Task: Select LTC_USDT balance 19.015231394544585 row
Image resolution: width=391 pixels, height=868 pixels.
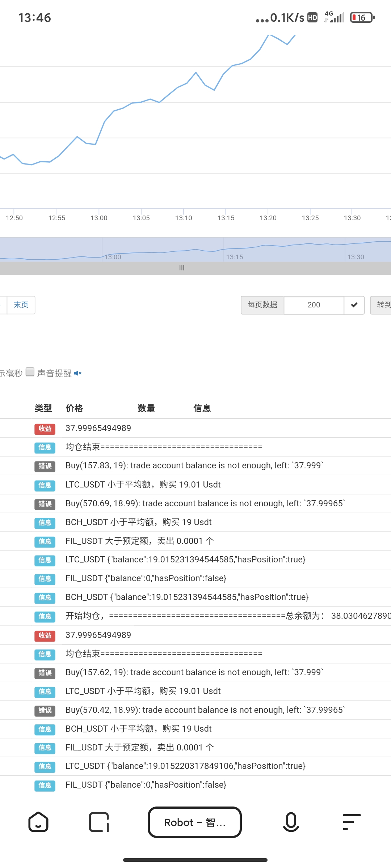Action: (x=195, y=559)
